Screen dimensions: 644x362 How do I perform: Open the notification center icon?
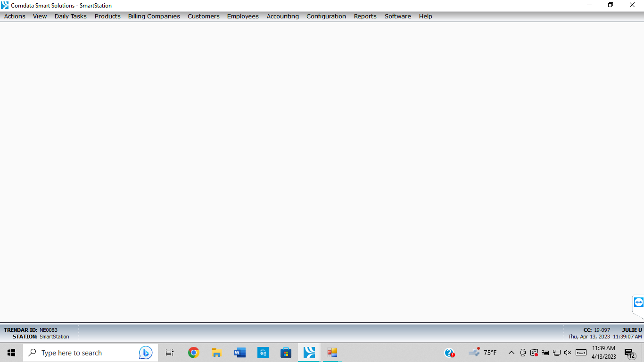tap(629, 353)
